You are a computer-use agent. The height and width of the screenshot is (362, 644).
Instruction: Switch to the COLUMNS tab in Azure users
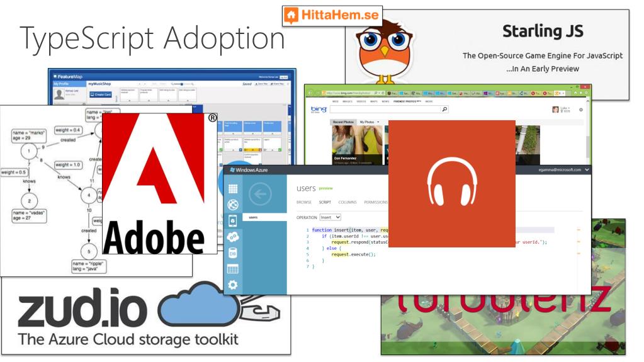pyautogui.click(x=347, y=202)
